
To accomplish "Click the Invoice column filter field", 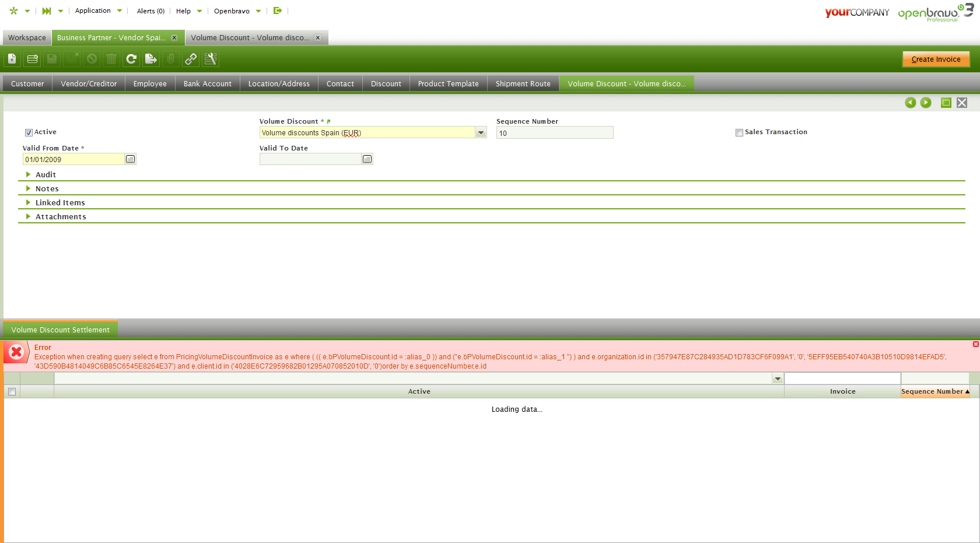I will [x=843, y=379].
